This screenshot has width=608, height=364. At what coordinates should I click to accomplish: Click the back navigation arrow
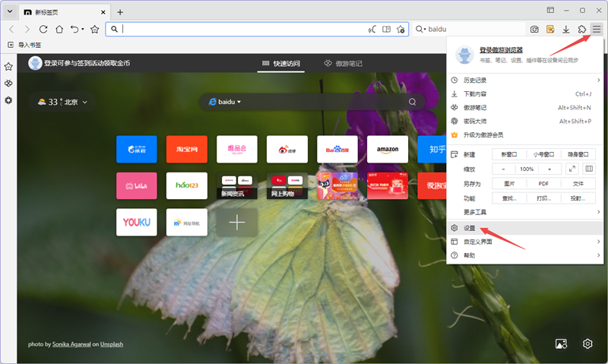coord(11,29)
